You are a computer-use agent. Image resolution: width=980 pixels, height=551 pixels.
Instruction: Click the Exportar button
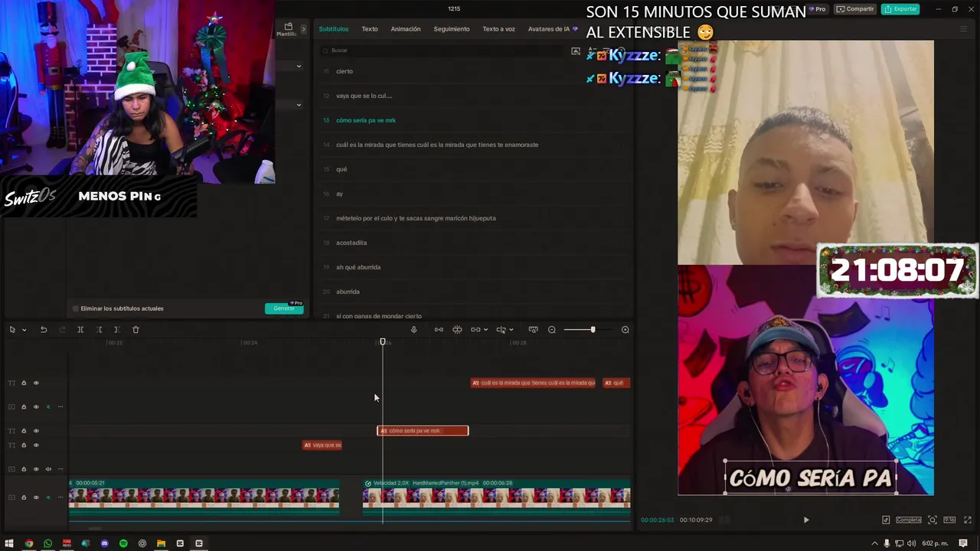(900, 9)
